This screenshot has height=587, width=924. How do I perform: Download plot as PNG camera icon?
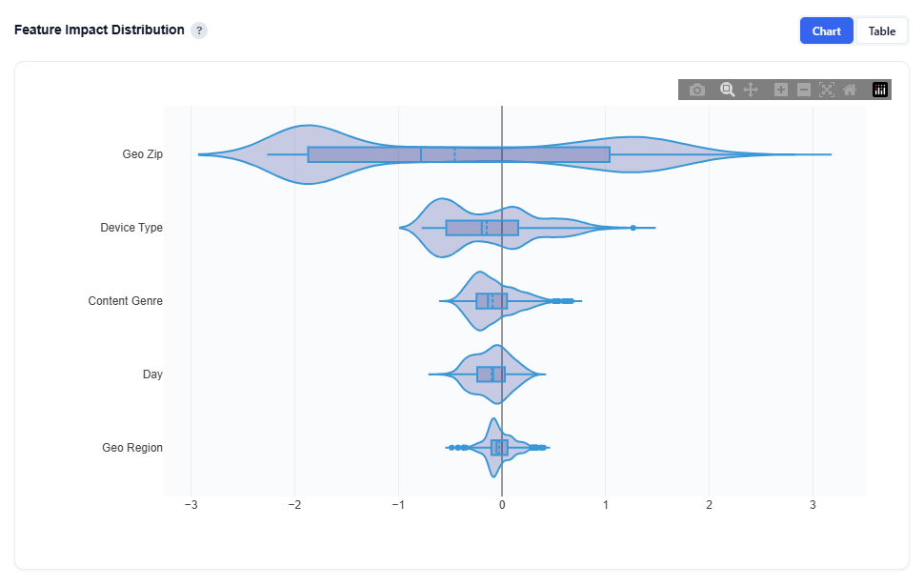coord(697,90)
